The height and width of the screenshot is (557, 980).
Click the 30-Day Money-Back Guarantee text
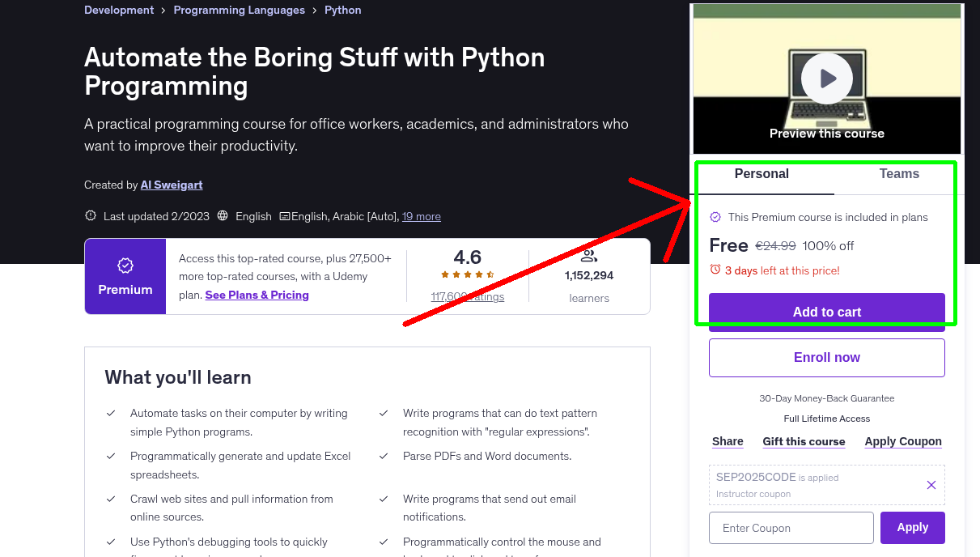point(827,398)
